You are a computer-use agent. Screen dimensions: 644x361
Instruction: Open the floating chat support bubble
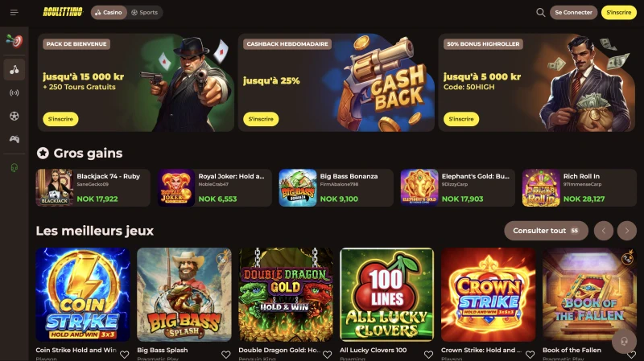coord(624,342)
